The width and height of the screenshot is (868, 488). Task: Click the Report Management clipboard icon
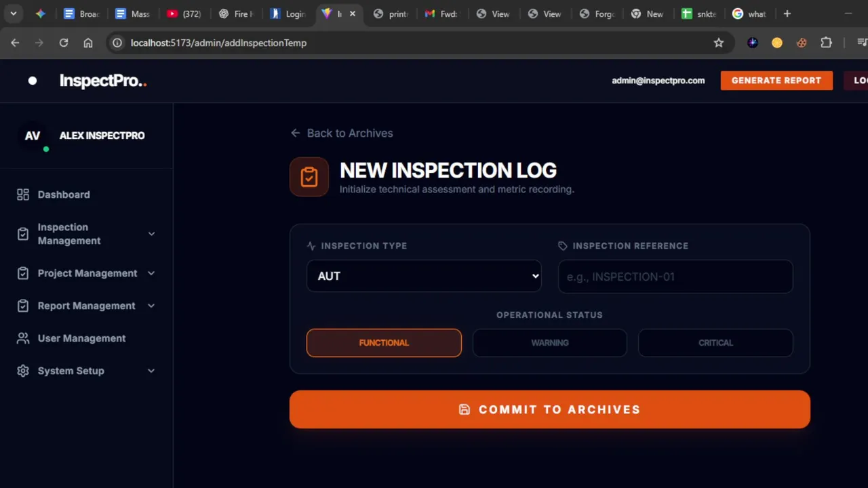coord(23,306)
